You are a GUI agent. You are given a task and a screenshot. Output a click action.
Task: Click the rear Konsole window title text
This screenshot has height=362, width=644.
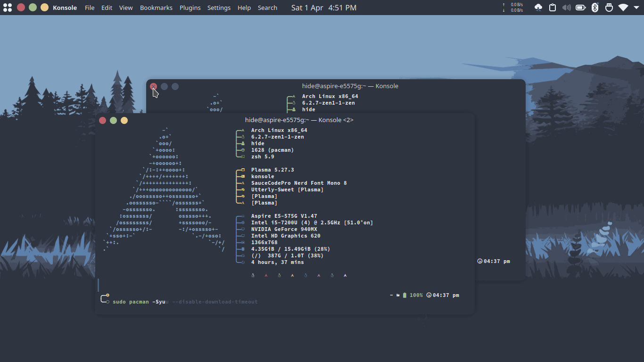coord(350,86)
